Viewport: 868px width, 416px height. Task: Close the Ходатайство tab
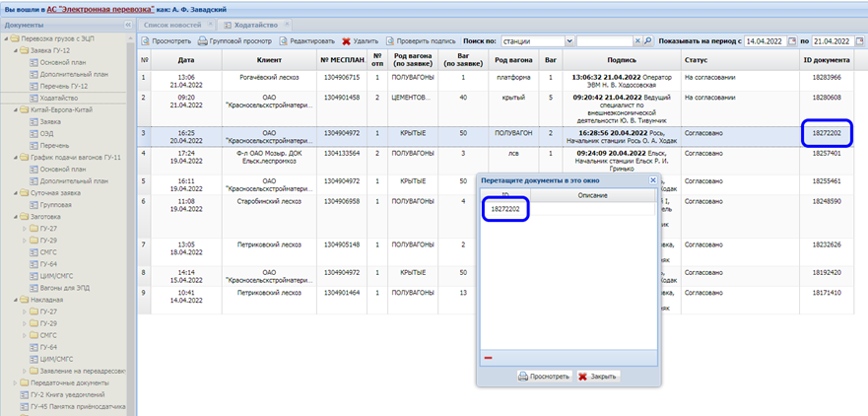coord(287,25)
